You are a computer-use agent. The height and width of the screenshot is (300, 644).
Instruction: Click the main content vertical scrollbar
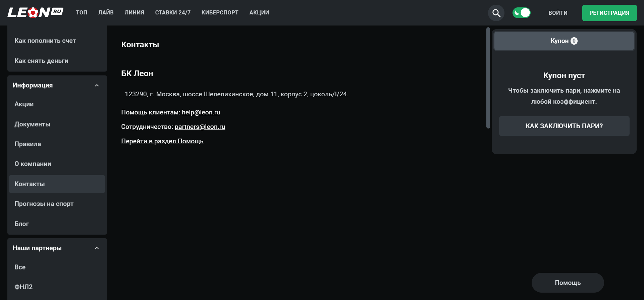pyautogui.click(x=488, y=78)
